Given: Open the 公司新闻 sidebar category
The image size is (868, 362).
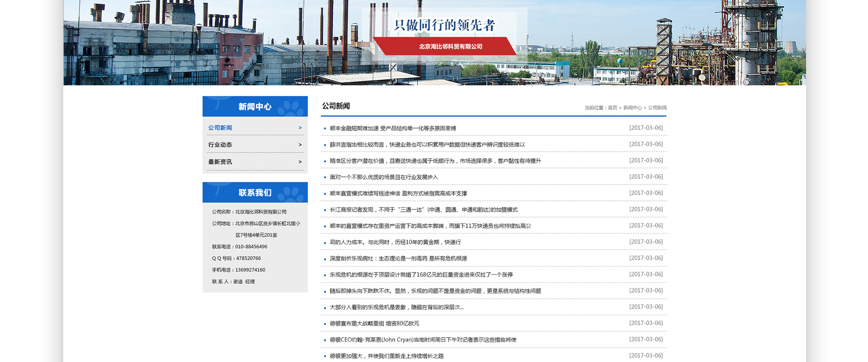Looking at the screenshot, I should [220, 128].
